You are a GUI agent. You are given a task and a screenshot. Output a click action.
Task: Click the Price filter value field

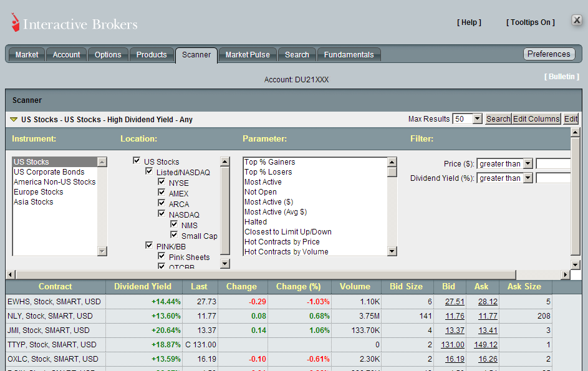pos(554,163)
